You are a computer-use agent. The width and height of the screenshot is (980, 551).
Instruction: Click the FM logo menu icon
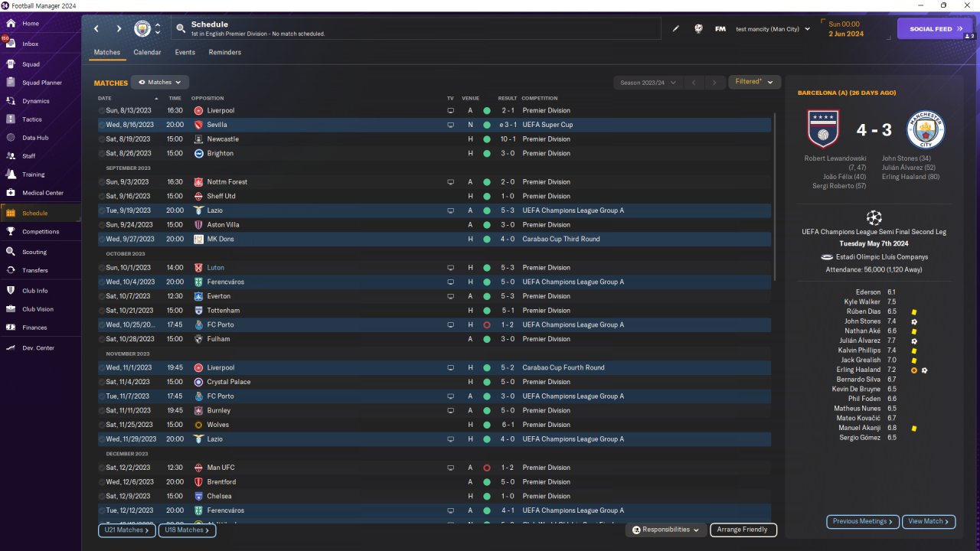tap(720, 29)
